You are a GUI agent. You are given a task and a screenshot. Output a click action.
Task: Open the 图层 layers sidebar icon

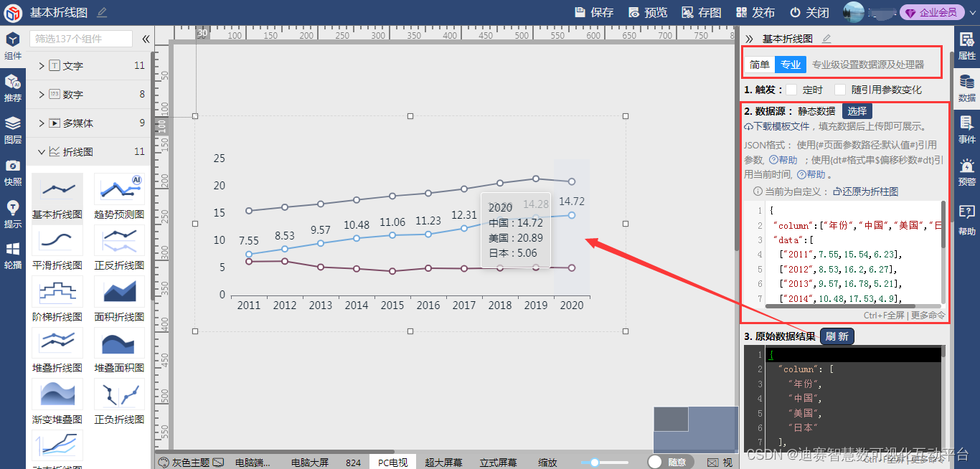point(13,130)
